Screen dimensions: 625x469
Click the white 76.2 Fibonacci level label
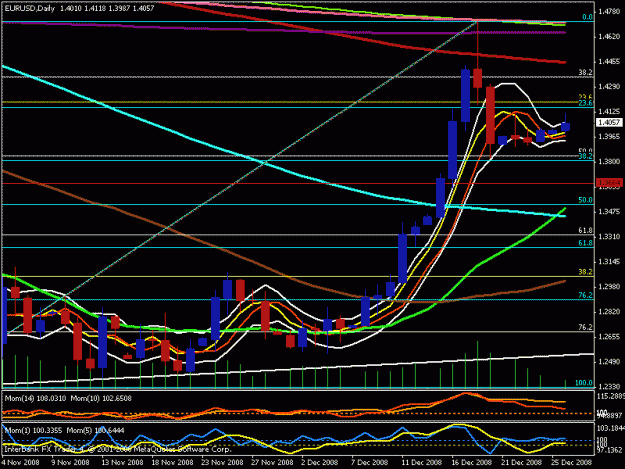pyautogui.click(x=586, y=327)
